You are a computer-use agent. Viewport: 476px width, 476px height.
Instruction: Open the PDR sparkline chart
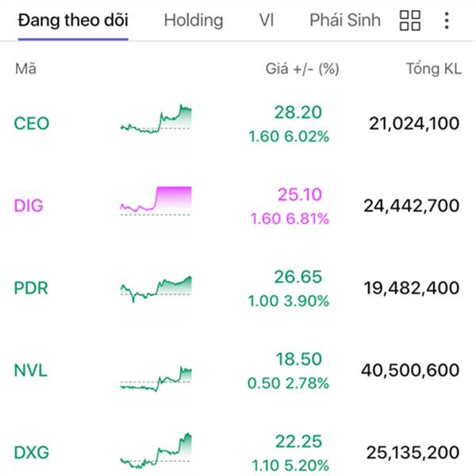point(156,289)
